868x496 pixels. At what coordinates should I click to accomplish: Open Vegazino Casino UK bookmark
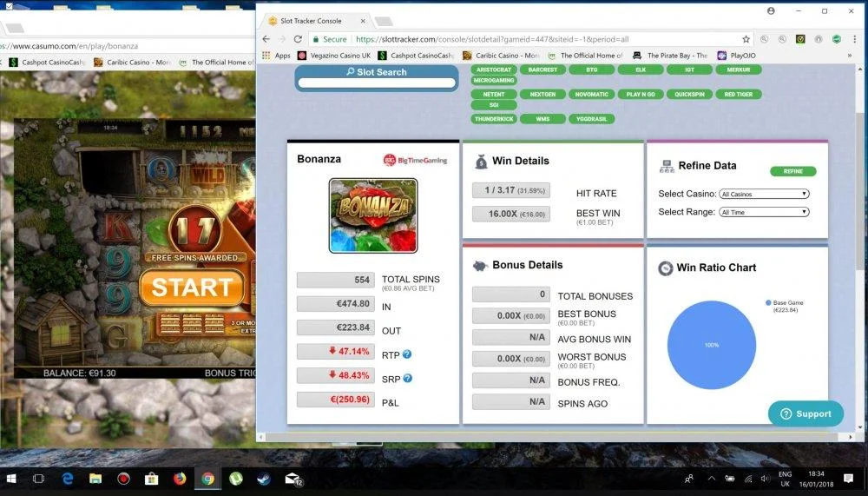[x=334, y=56]
